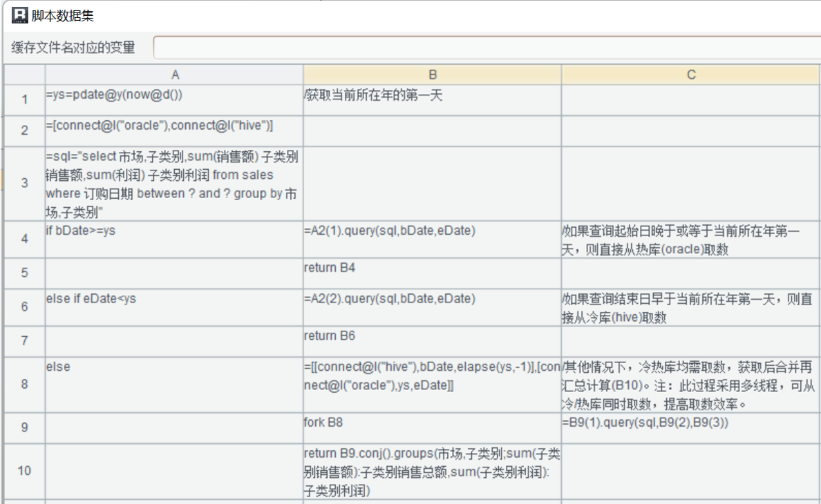Select the SQL statement cell in row 3
Image resolution: width=821 pixels, height=504 pixels.
pyautogui.click(x=174, y=184)
